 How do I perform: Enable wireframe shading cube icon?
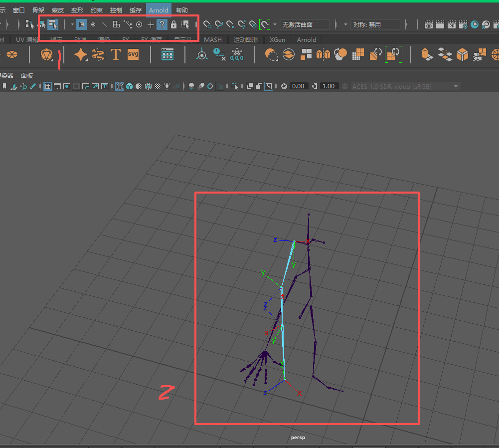(x=120, y=86)
